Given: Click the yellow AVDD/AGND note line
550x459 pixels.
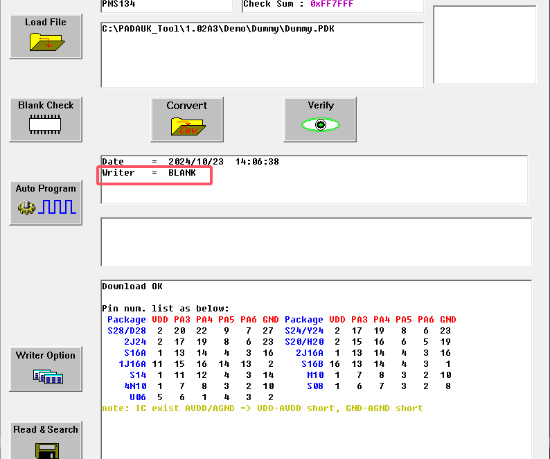Looking at the screenshot, I should click(x=262, y=408).
